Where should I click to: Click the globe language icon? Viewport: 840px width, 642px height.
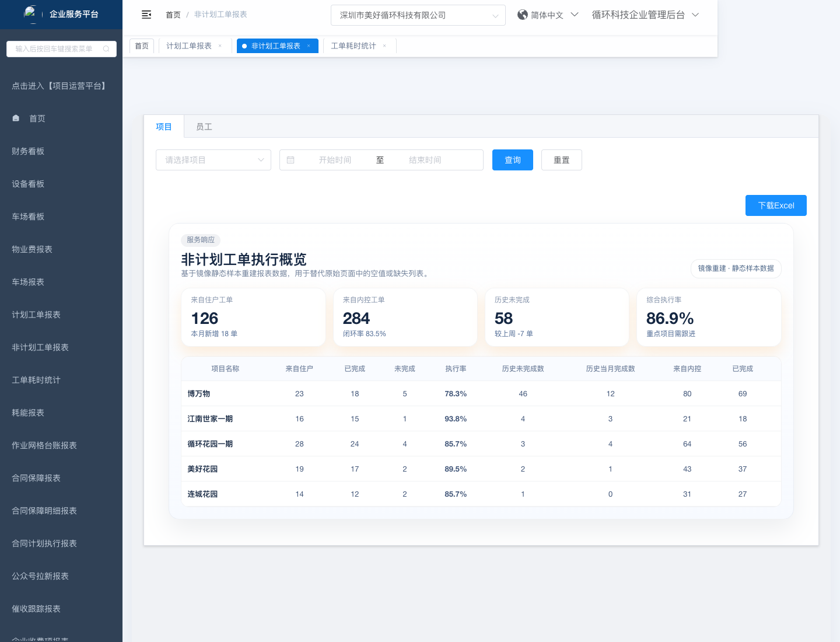tap(523, 15)
